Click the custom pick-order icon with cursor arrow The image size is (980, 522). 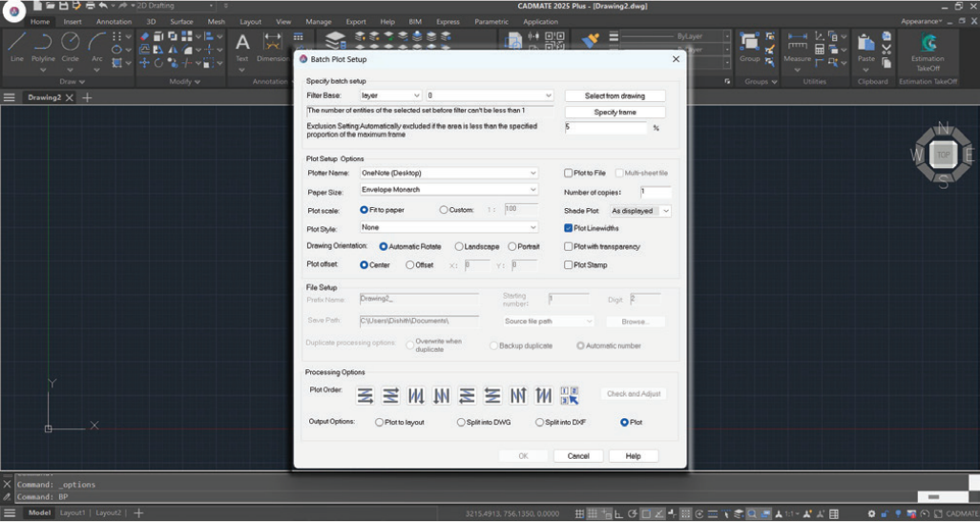569,395
